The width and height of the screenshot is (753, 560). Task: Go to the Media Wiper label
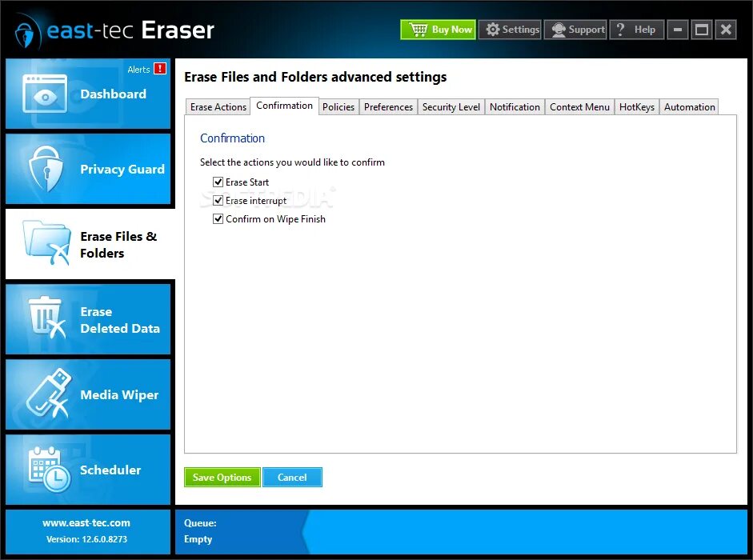(119, 394)
